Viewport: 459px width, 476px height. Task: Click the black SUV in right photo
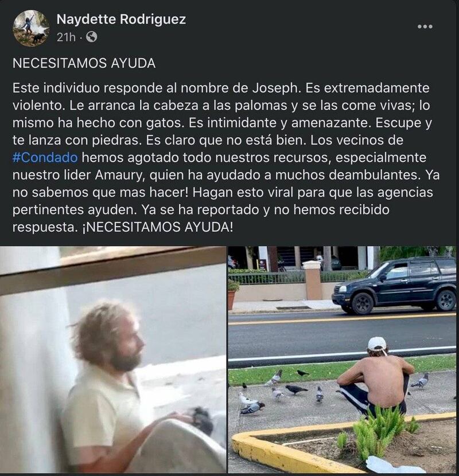pos(394,285)
